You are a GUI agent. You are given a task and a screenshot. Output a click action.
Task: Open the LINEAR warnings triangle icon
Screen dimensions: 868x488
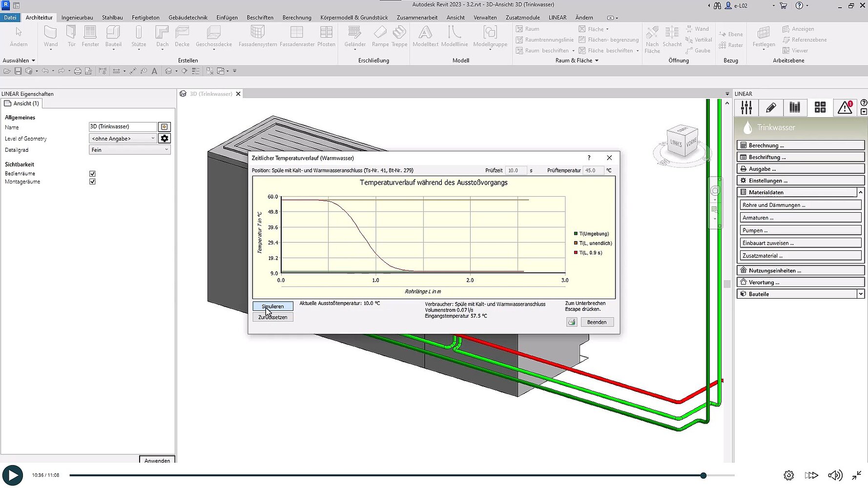point(845,107)
